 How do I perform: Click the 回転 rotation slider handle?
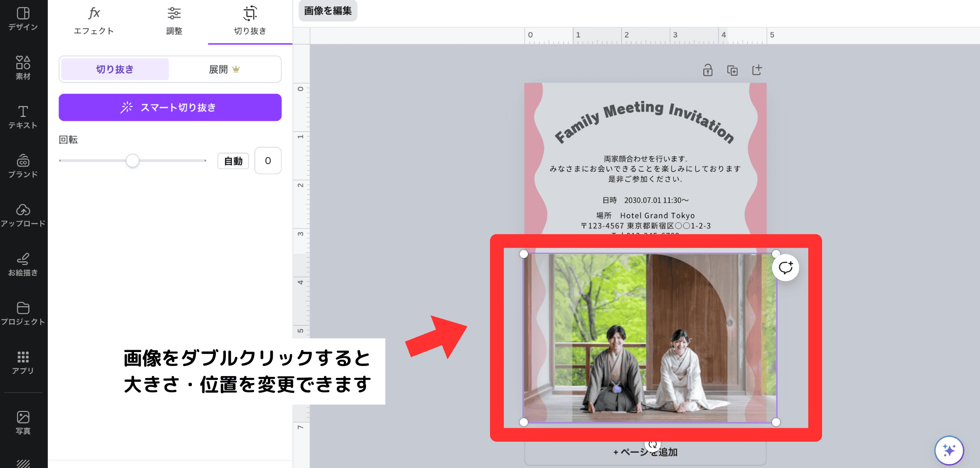133,161
